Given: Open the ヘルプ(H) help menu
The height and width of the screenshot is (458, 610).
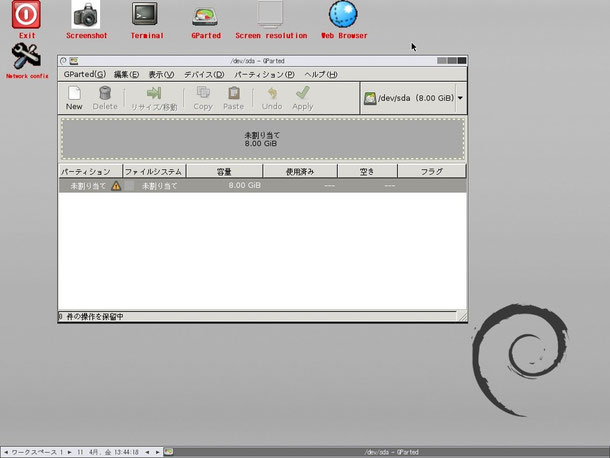Looking at the screenshot, I should (x=321, y=74).
